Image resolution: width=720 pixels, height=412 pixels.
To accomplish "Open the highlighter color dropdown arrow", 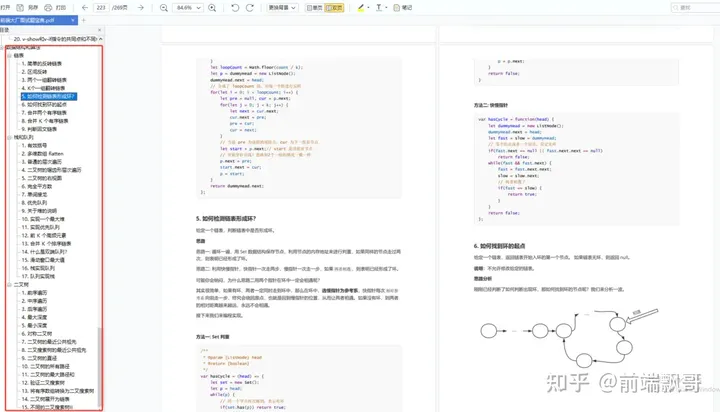I will coord(368,8).
